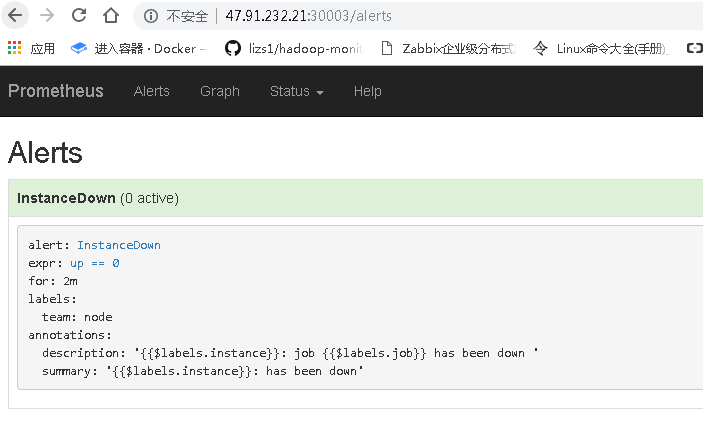Open the Docker container bookmark
Screen dimensions: 703x447
tap(138, 48)
